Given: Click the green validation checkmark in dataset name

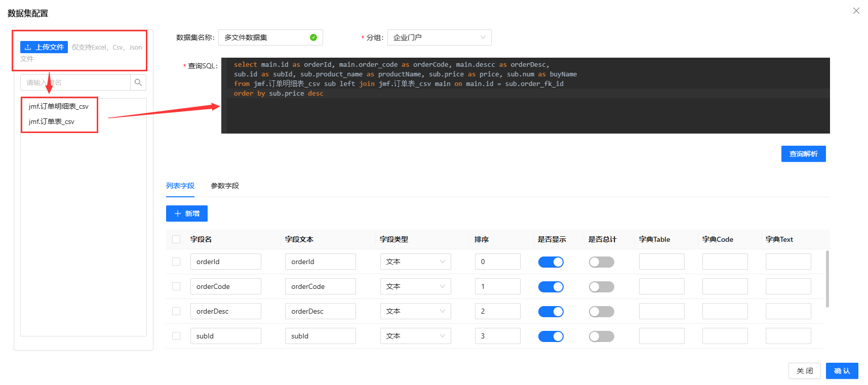Looking at the screenshot, I should pos(313,37).
